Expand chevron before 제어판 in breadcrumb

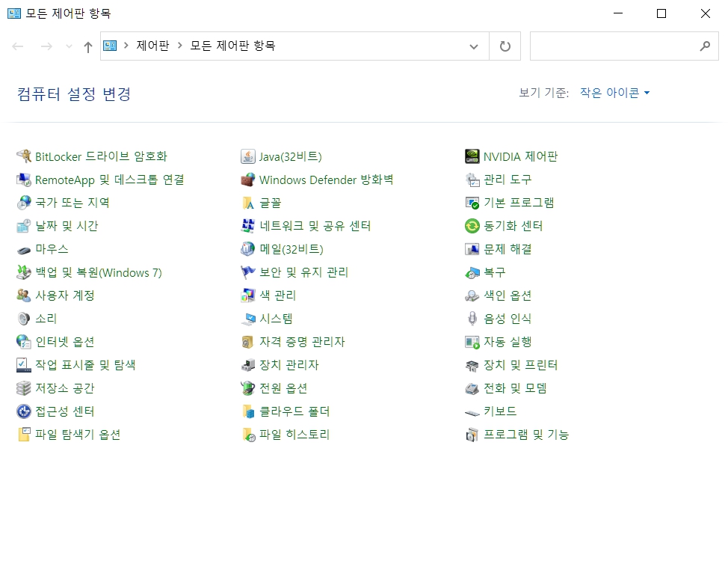[x=126, y=46]
